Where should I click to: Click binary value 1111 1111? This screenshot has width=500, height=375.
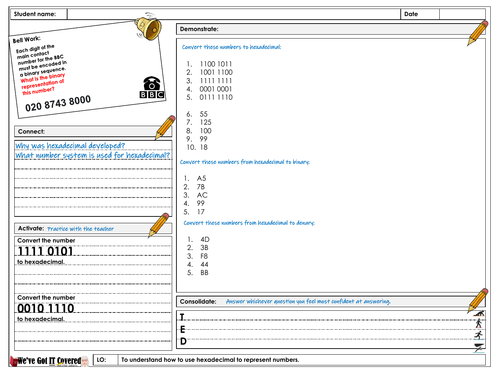click(x=216, y=81)
